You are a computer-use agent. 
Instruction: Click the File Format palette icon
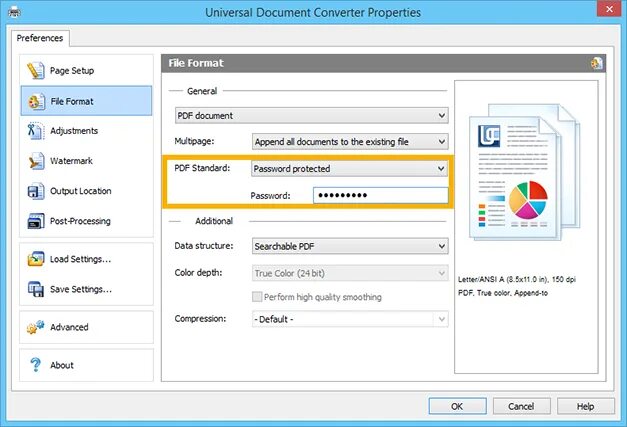tap(36, 102)
